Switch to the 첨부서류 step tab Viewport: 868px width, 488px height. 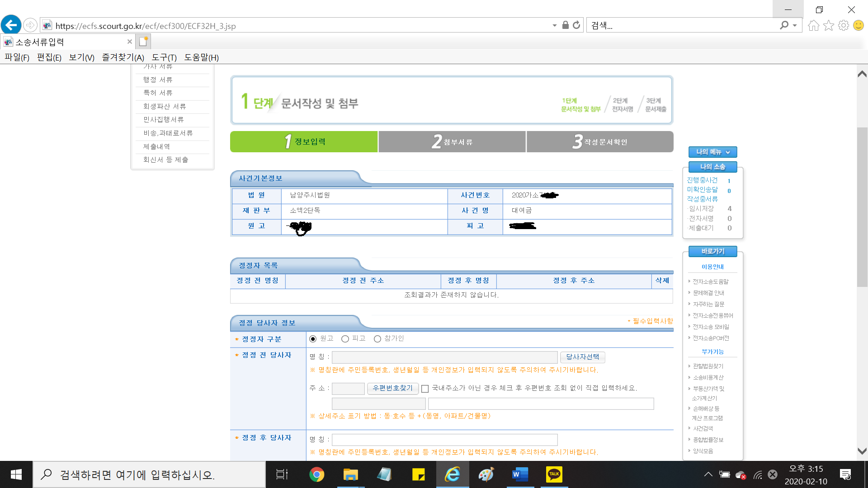coord(452,142)
